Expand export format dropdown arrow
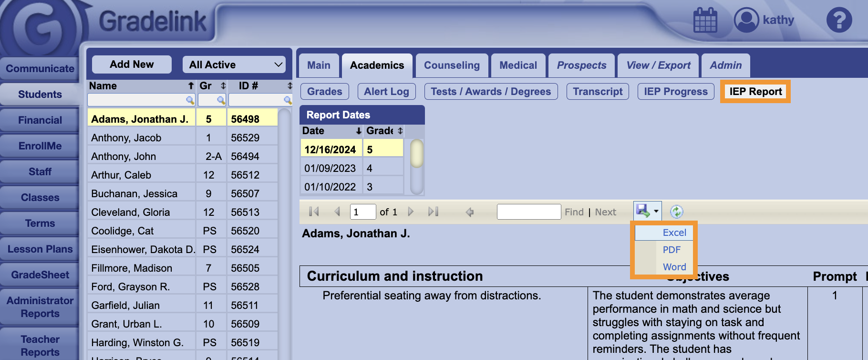Viewport: 868px width, 360px height. tap(656, 211)
